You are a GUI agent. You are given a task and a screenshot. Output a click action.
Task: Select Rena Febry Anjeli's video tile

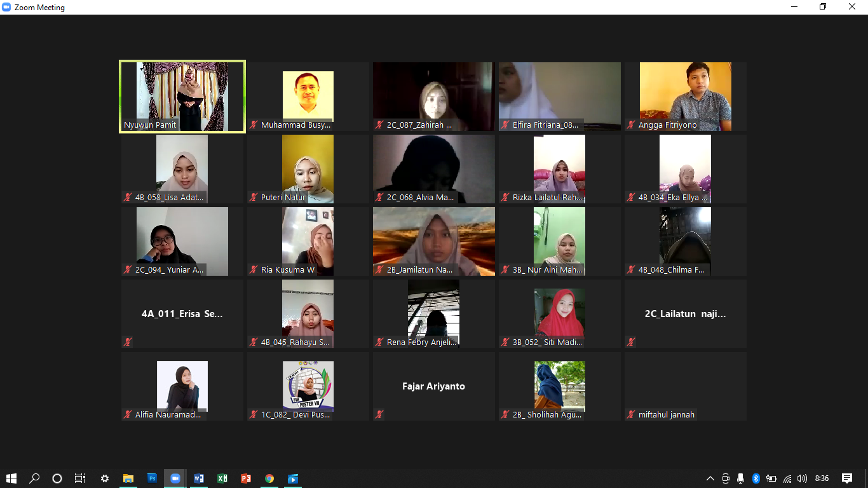pos(433,314)
